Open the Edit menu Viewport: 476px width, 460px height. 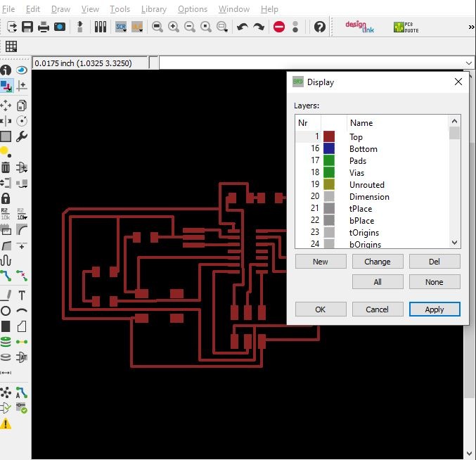(33, 9)
